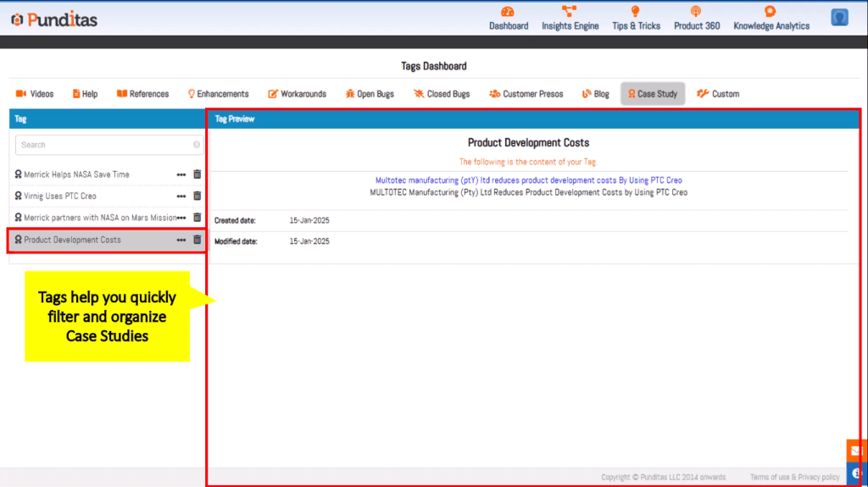This screenshot has height=487, width=868.
Task: Click the tag Search input field
Action: [108, 145]
